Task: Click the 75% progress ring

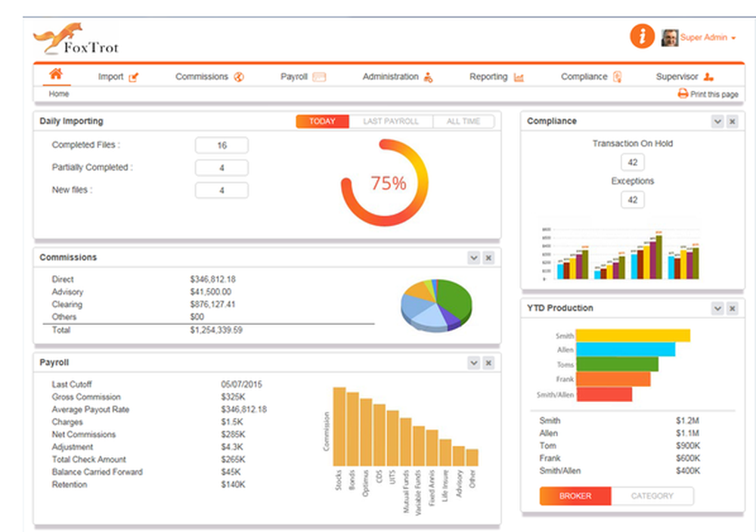Action: pos(385,183)
